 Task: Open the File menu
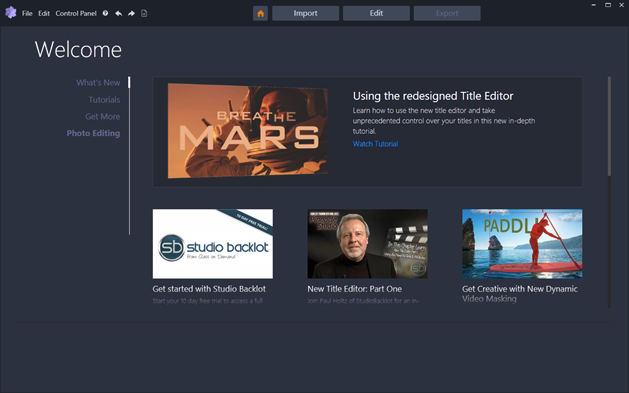tap(27, 13)
